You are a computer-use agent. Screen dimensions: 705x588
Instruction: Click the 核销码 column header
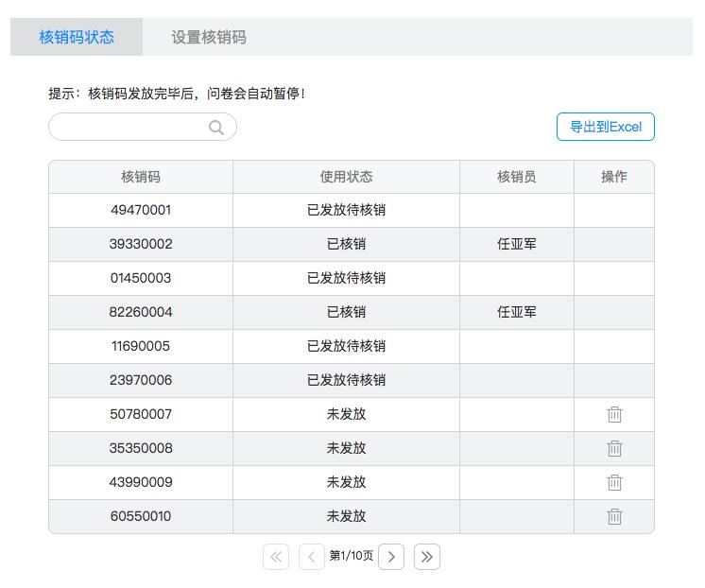point(141,177)
